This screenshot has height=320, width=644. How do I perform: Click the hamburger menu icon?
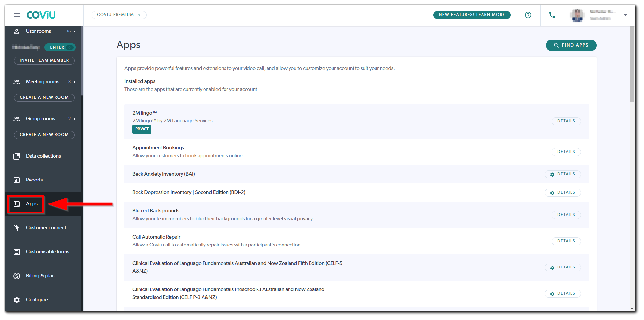[17, 15]
